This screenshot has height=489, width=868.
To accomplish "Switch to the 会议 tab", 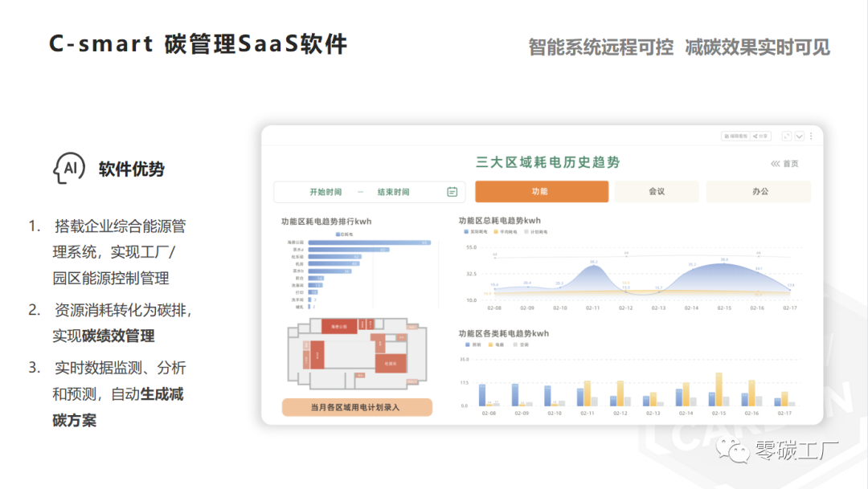I will tap(657, 191).
